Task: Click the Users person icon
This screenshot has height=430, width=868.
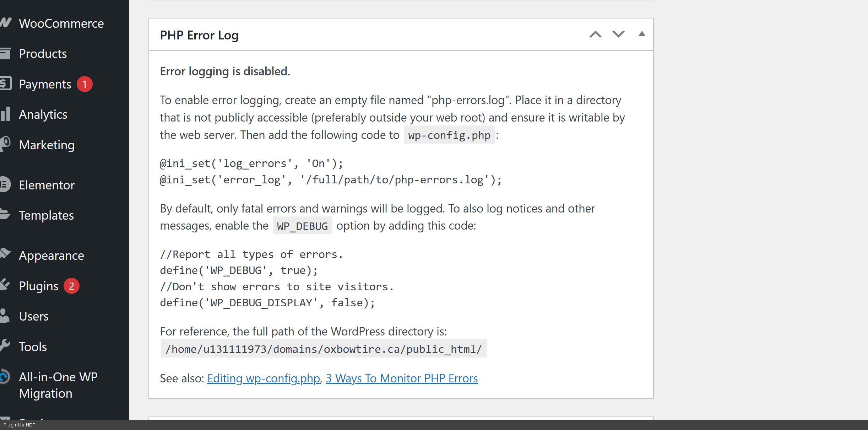Action: pos(5,316)
